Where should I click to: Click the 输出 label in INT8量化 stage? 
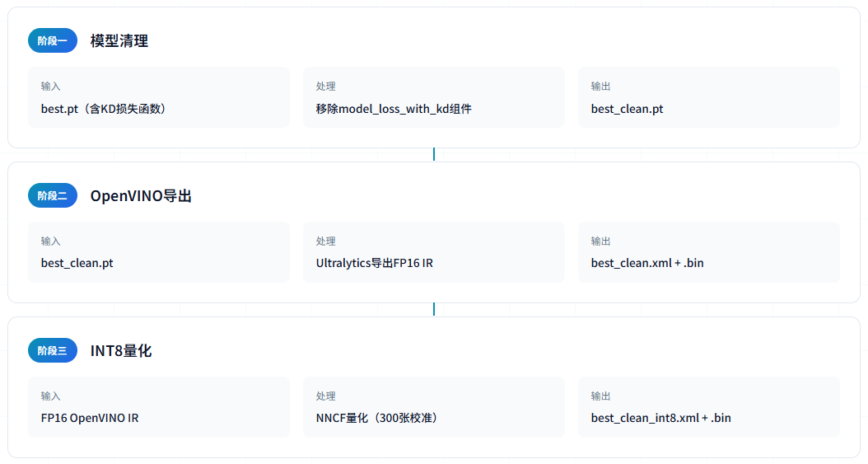[600, 396]
